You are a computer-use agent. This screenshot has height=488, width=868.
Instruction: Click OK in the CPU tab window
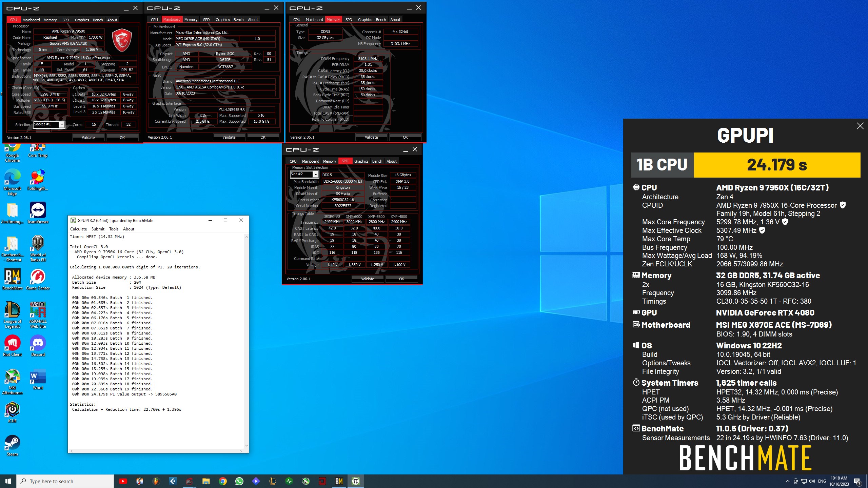click(122, 138)
